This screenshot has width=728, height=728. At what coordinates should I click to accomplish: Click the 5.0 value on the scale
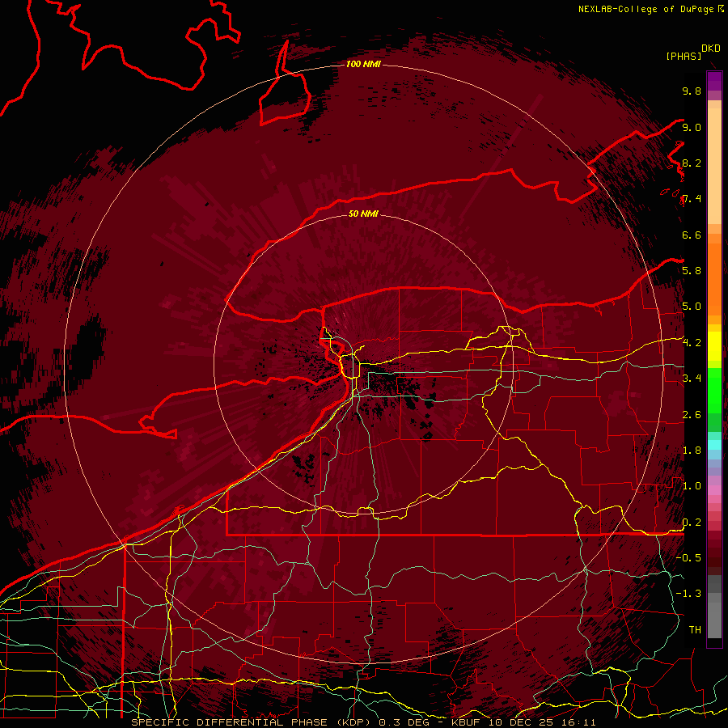click(692, 307)
